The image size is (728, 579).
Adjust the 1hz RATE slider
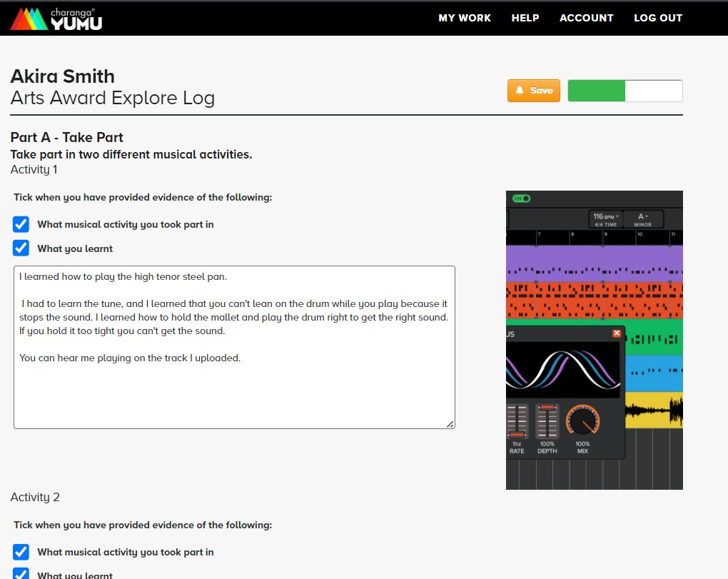click(516, 434)
